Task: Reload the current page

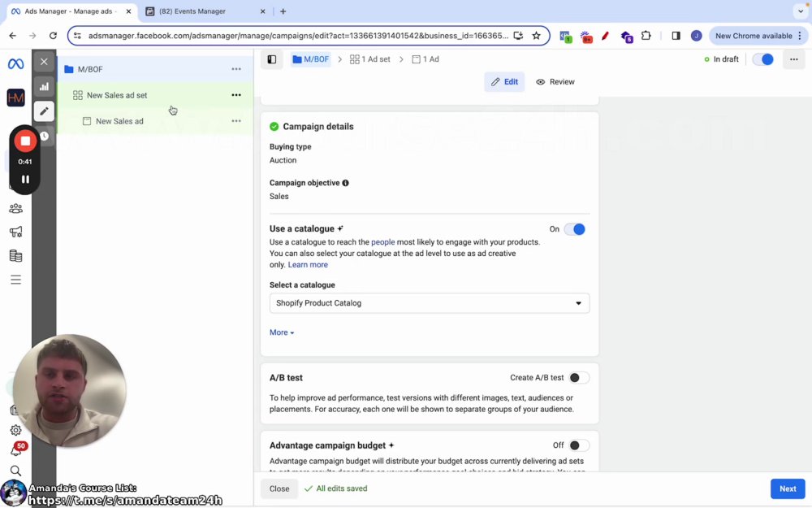Action: [53, 36]
